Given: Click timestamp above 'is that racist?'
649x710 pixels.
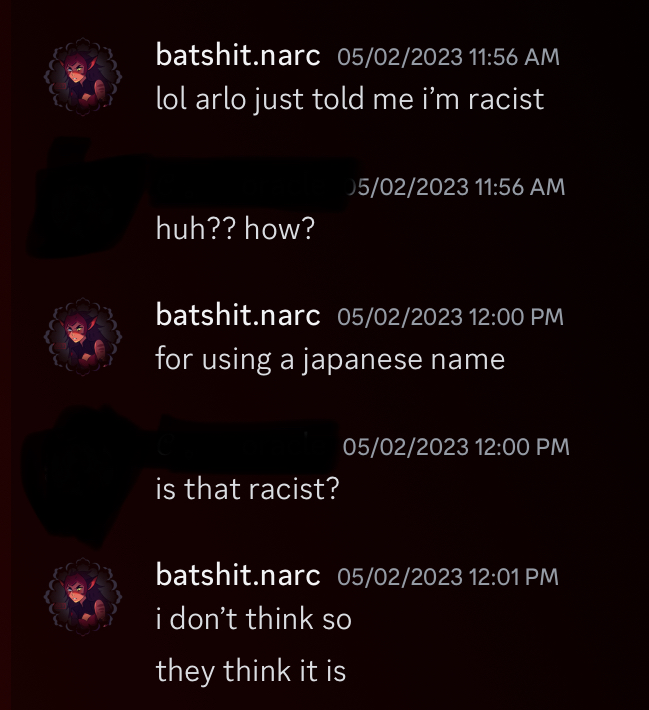Looking at the screenshot, I should [x=456, y=447].
